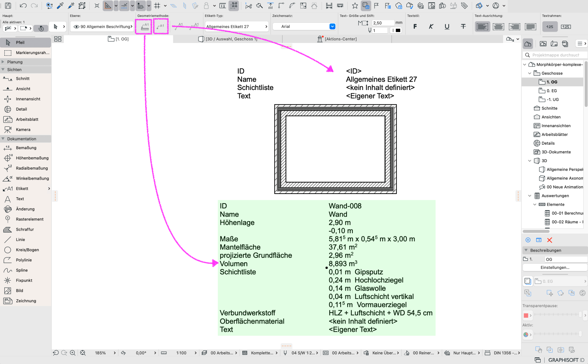Image resolution: width=588 pixels, height=364 pixels.
Task: Toggle italic text style K
Action: tap(431, 26)
